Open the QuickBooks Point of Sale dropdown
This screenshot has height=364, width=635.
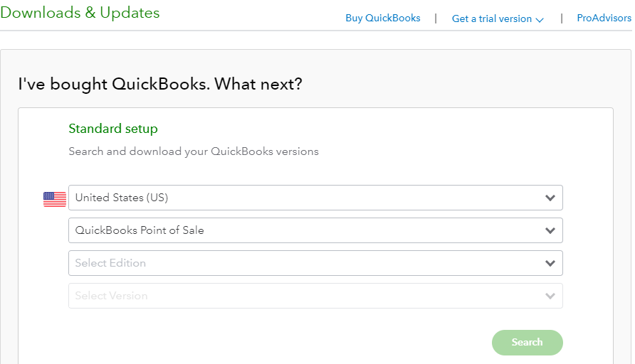click(315, 230)
